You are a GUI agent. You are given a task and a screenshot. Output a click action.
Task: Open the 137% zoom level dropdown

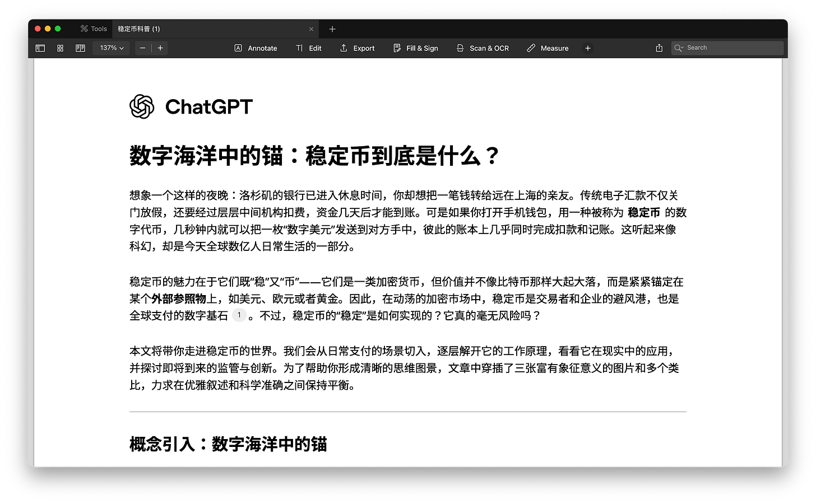[112, 48]
